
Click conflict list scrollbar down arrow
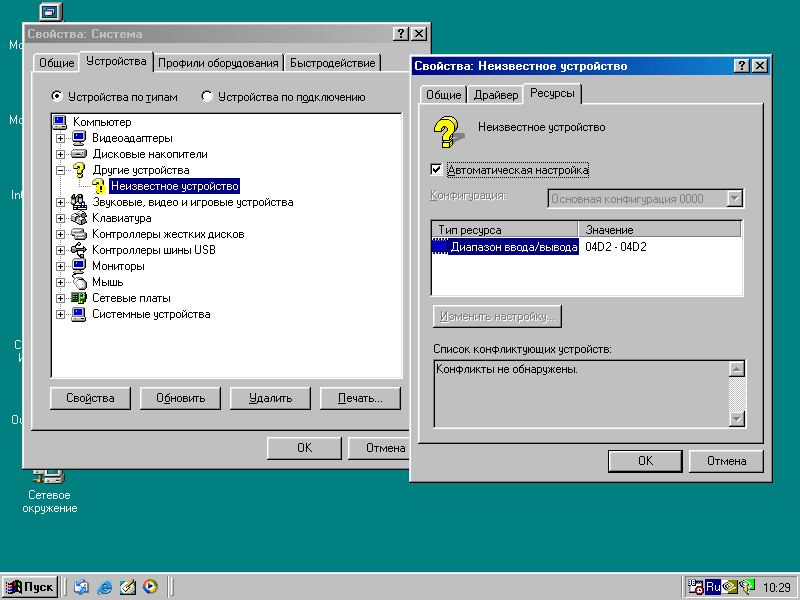737,419
